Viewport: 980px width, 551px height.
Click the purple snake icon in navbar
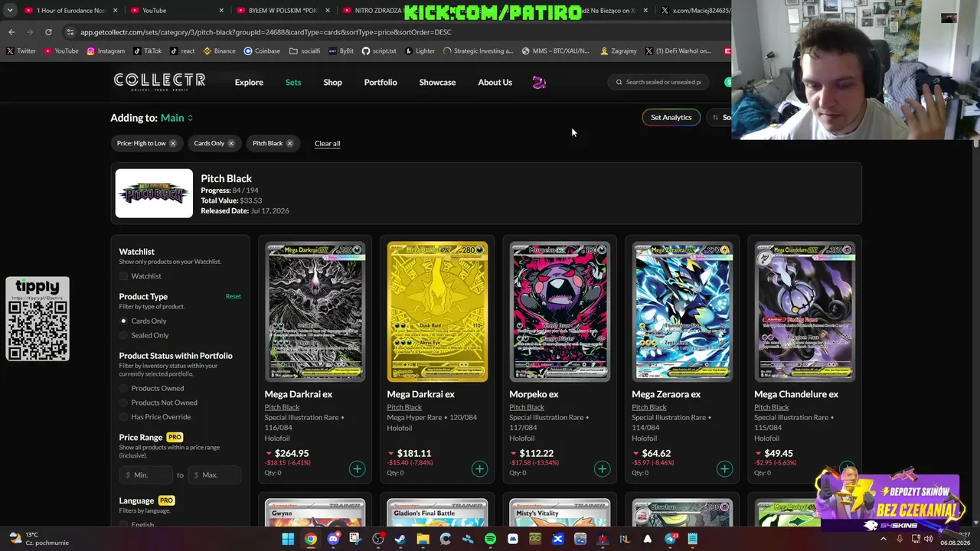coord(539,83)
